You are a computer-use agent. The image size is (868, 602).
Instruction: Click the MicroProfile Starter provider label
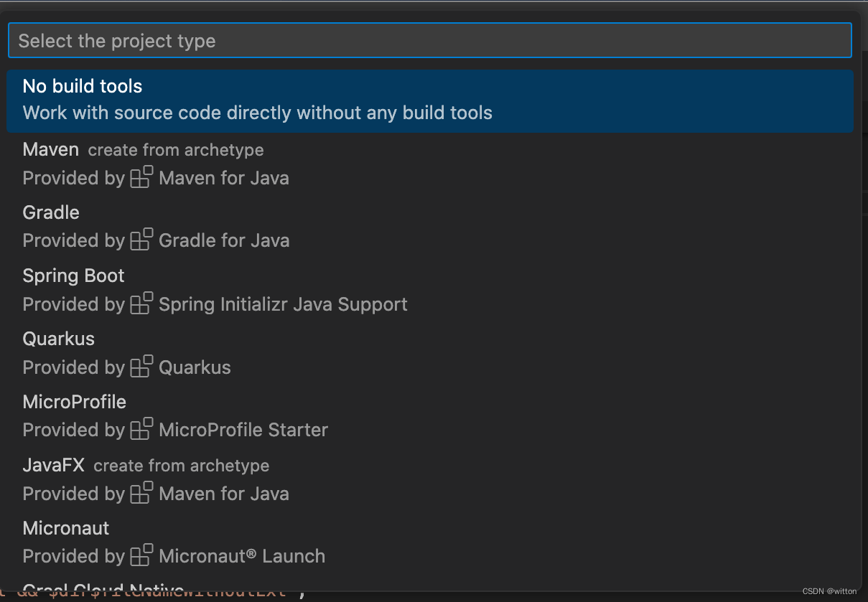tap(243, 430)
